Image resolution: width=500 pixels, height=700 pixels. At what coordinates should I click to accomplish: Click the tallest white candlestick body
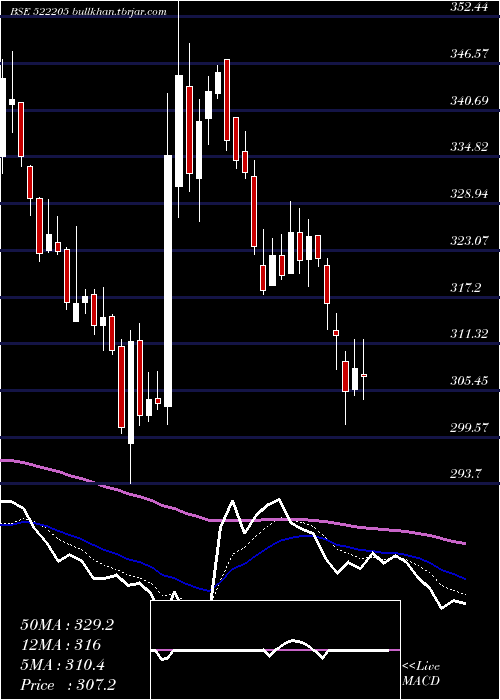(x=168, y=281)
